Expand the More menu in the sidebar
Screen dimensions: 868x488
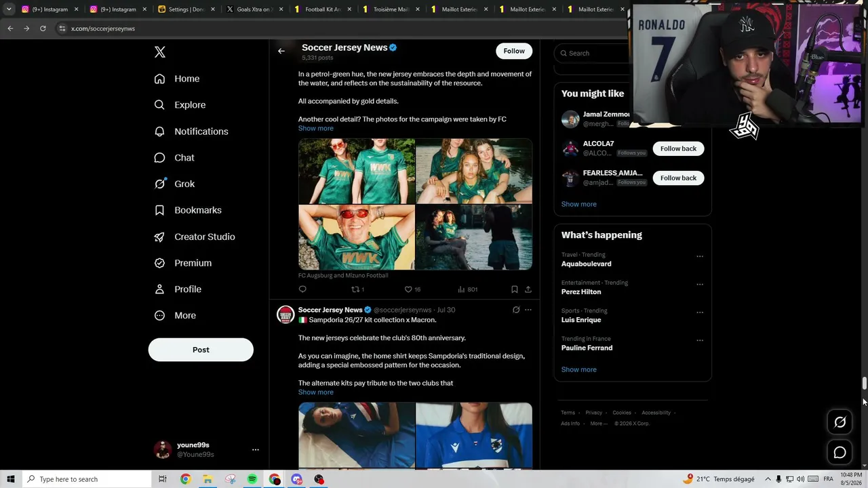[x=175, y=315]
